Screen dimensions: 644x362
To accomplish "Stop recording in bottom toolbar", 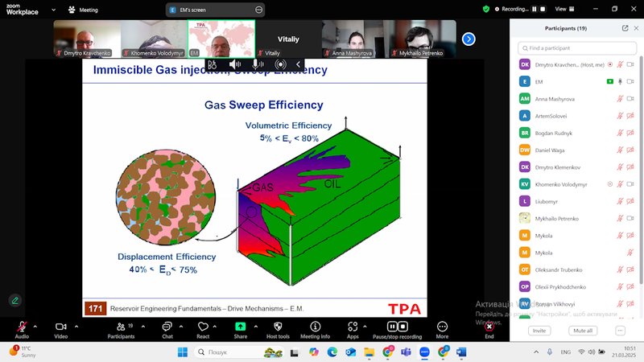I will point(403,327).
